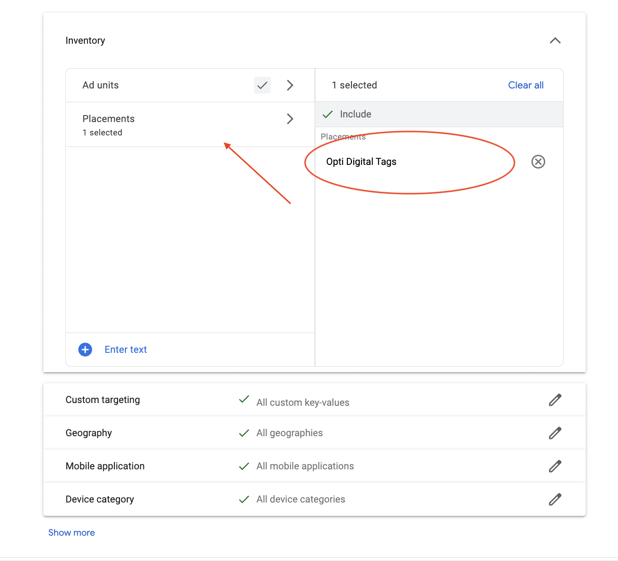This screenshot has height=561, width=618.
Task: Click the Clear all link
Action: (x=526, y=85)
